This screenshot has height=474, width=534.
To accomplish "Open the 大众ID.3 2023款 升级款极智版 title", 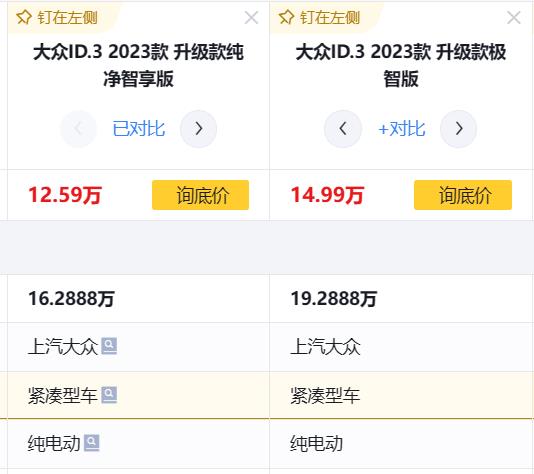I will click(401, 65).
